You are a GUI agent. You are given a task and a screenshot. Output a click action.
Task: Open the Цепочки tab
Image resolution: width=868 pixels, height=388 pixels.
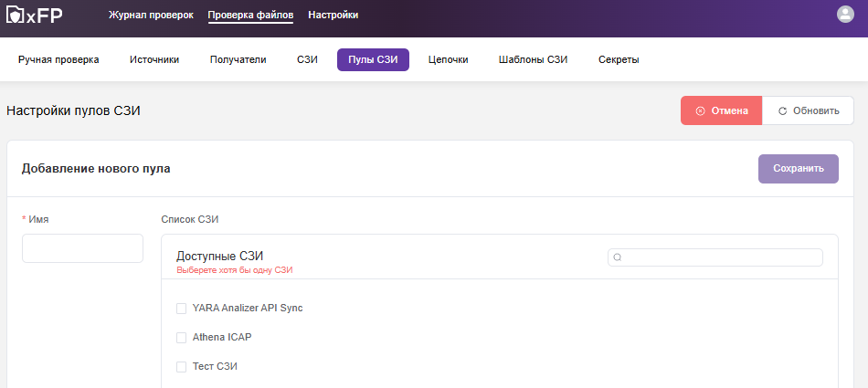(x=449, y=59)
